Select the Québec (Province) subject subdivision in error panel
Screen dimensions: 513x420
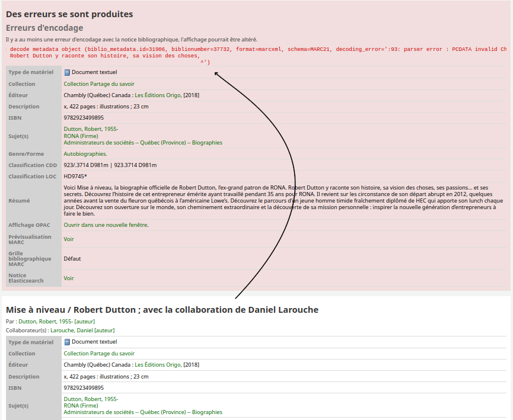(x=163, y=143)
